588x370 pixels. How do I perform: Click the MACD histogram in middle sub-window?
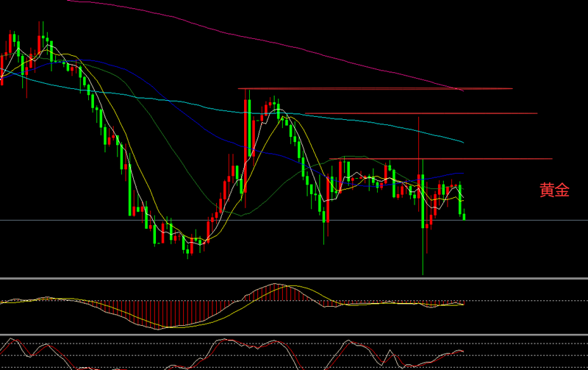pos(232,306)
